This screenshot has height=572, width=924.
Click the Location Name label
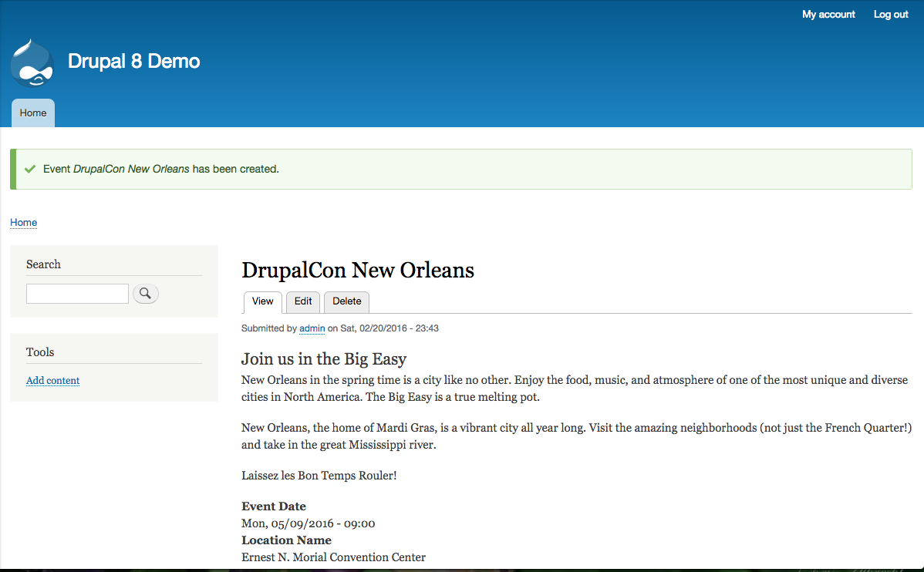click(x=286, y=540)
